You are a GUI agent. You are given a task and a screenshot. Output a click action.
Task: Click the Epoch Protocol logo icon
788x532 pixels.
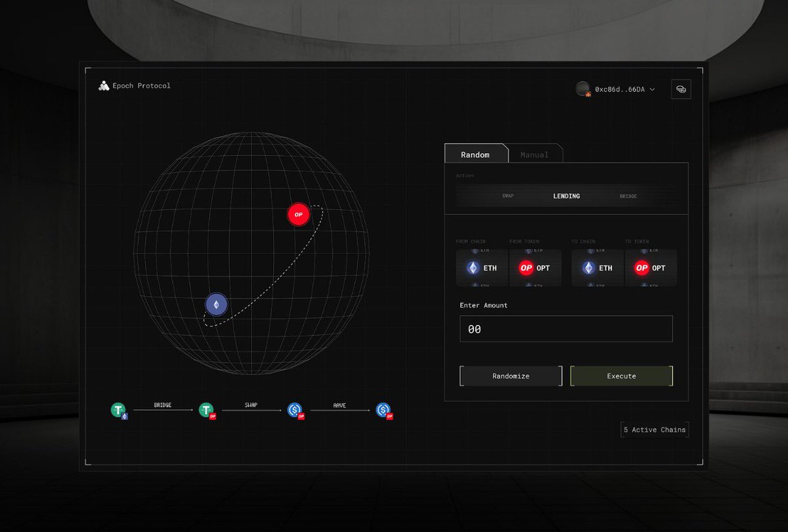pos(104,86)
